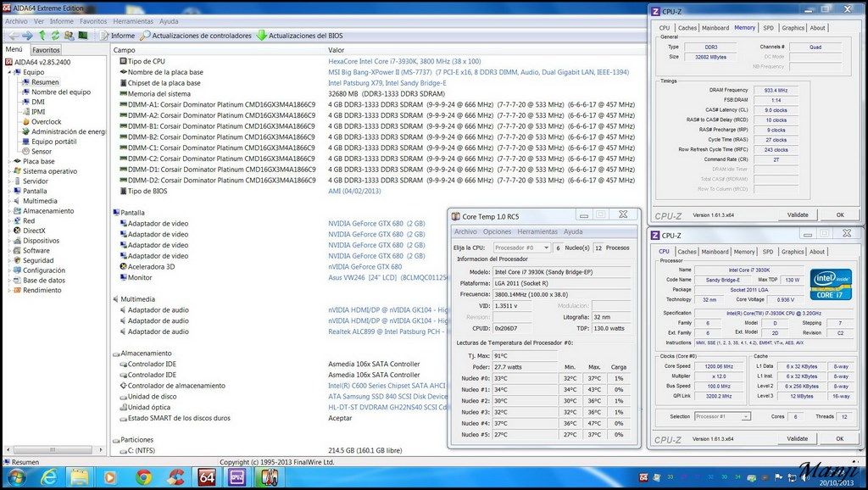The image size is (868, 490).
Task: Expand the Almacenamiento tree node in the sidebar
Action: [9, 211]
